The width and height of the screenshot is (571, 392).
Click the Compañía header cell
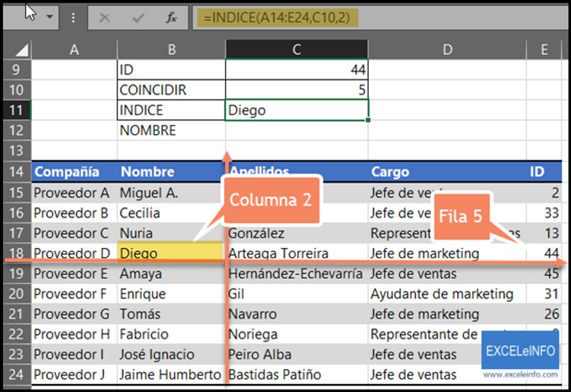point(70,171)
